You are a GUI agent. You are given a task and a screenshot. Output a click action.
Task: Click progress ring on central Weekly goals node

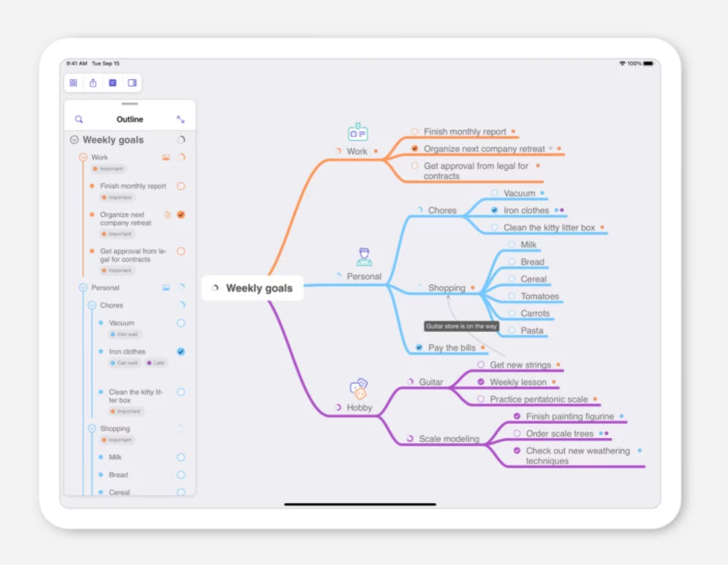click(215, 288)
